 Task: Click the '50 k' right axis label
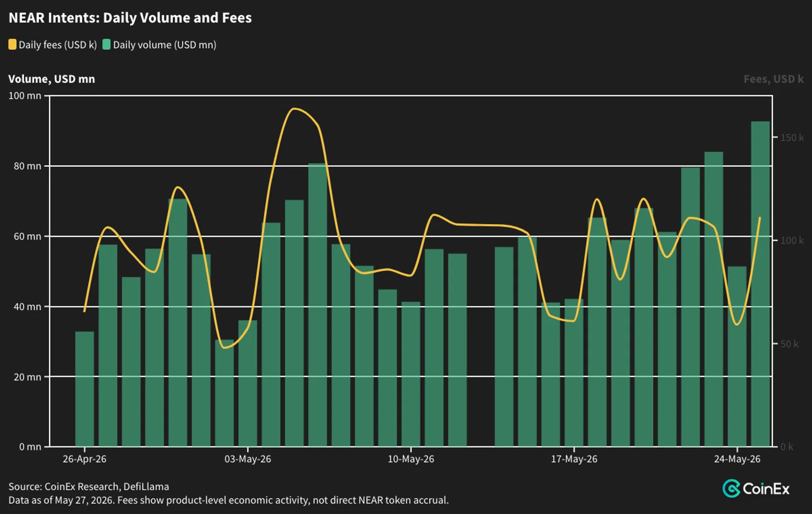click(x=790, y=344)
